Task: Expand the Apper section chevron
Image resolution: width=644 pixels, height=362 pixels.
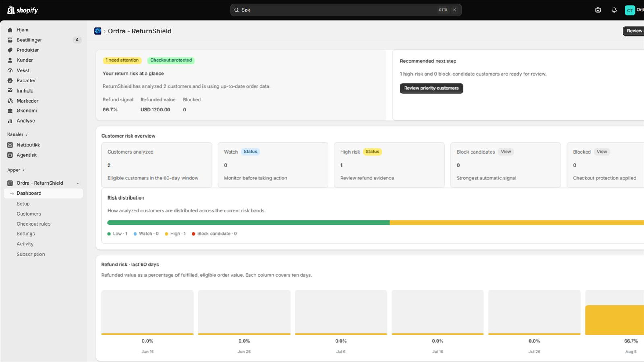Action: (23, 170)
